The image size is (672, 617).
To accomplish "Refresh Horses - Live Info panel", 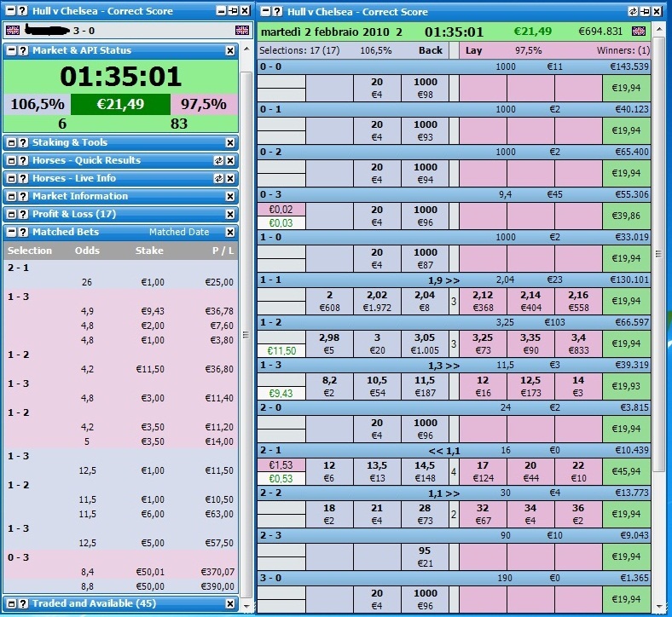I will (x=218, y=179).
